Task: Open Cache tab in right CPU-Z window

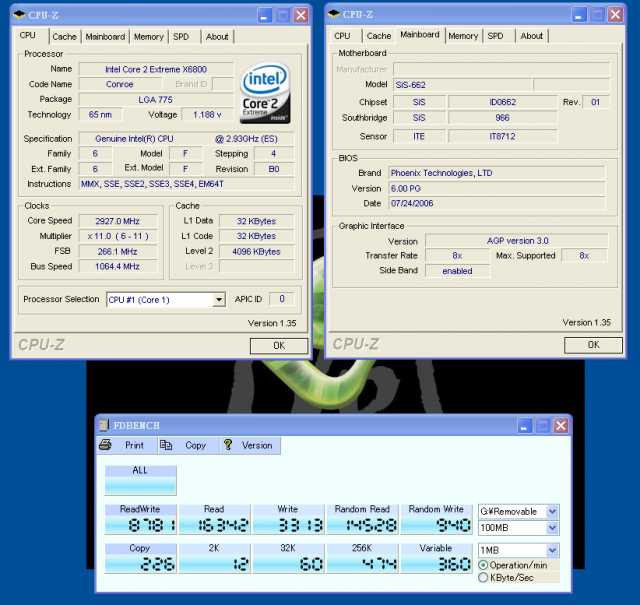Action: click(x=379, y=36)
